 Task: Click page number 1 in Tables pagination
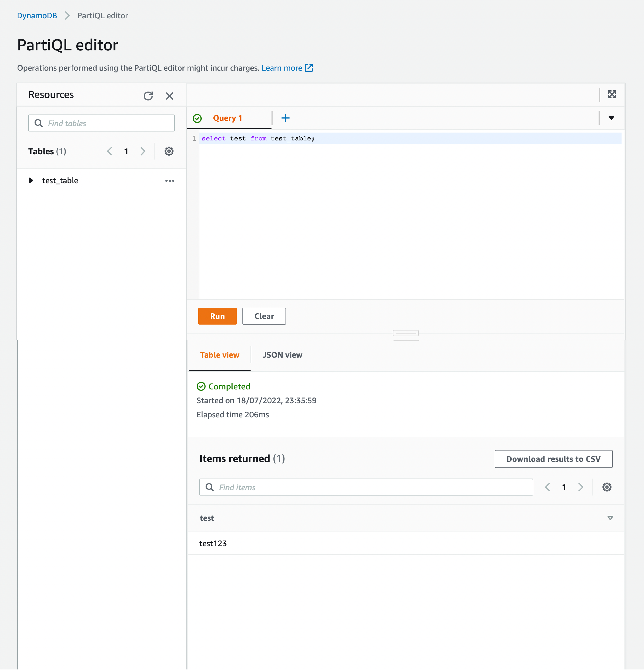click(126, 151)
